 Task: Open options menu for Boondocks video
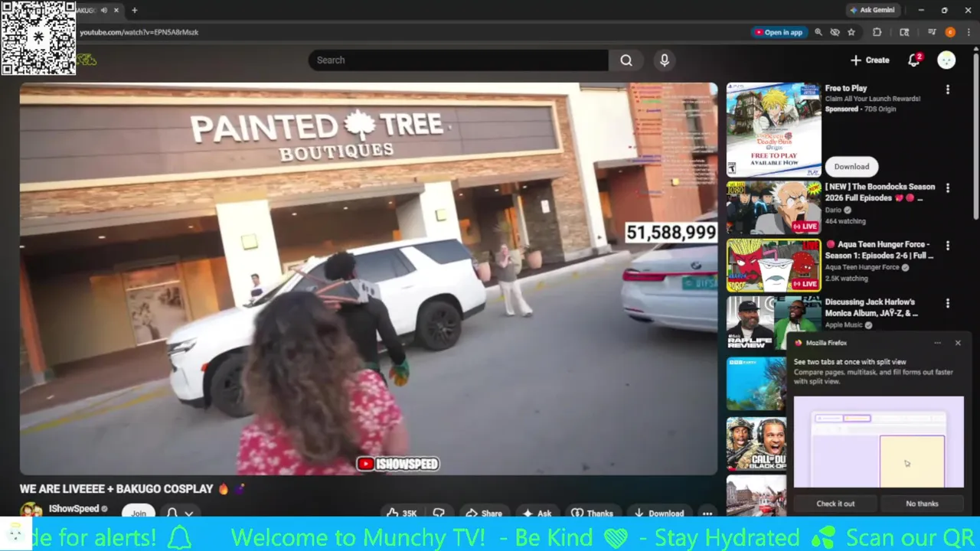click(x=948, y=188)
